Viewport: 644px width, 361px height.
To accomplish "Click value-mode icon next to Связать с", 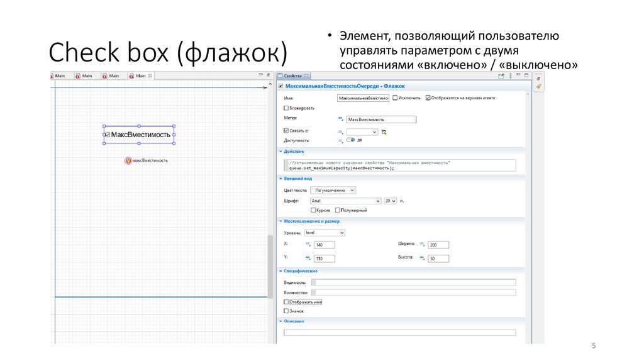I will coord(340,132).
